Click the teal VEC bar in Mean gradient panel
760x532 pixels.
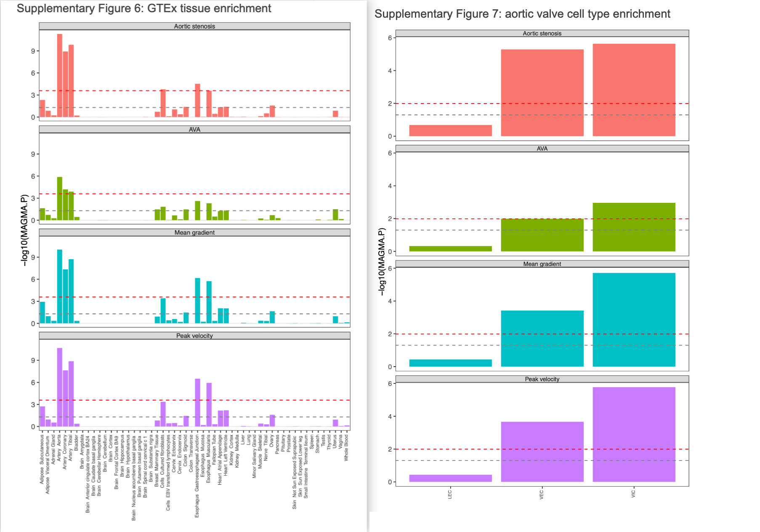tap(542, 338)
